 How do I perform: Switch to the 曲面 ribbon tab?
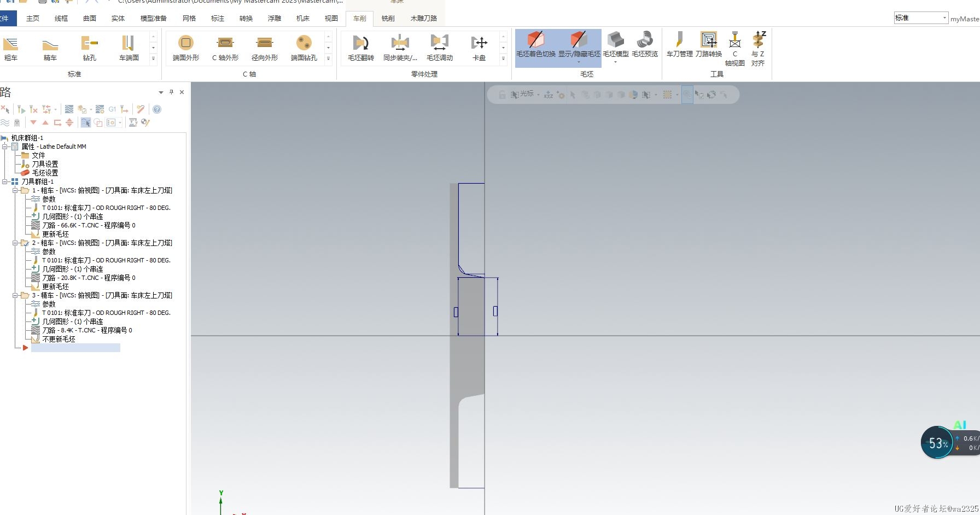point(90,18)
